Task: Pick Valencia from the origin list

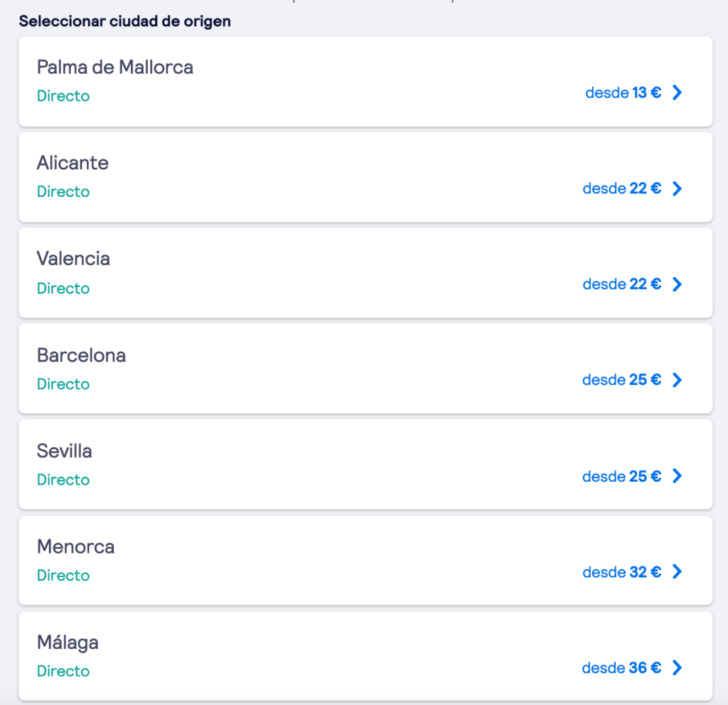Action: coord(73,259)
